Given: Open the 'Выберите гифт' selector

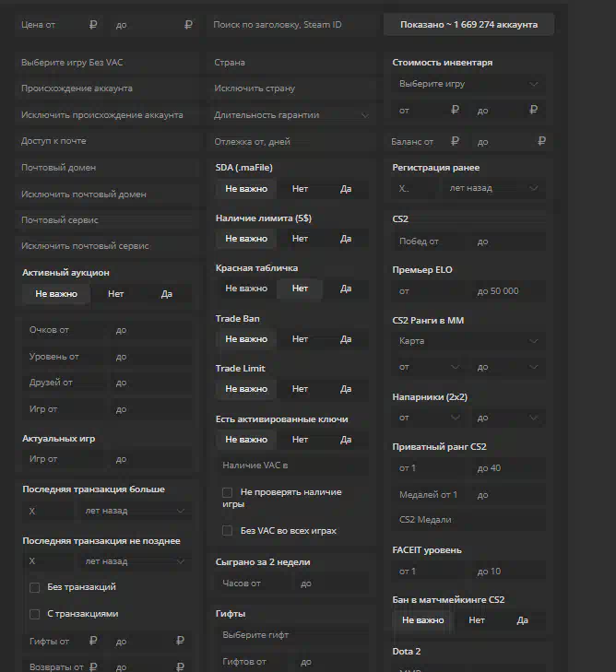Looking at the screenshot, I should tap(292, 635).
